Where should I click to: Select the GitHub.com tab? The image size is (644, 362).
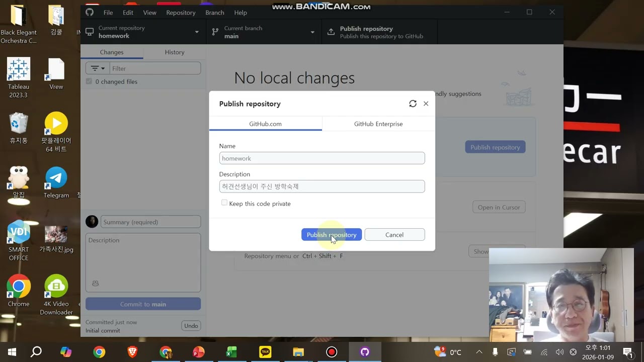coord(266,124)
